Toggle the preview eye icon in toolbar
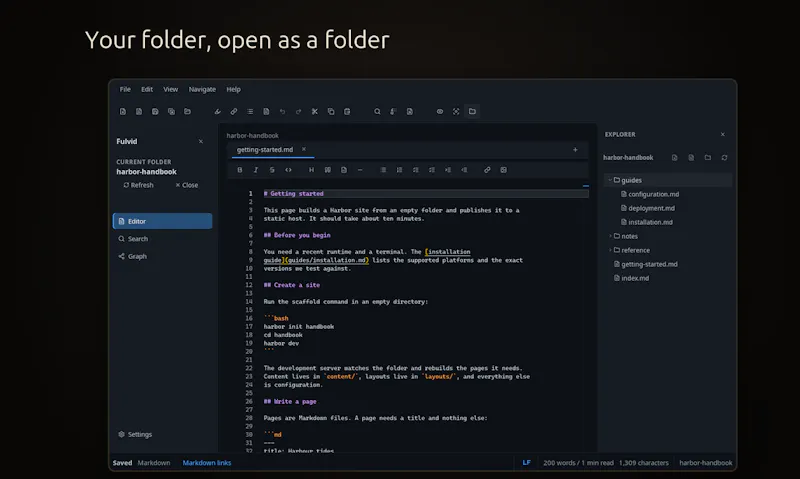 440,111
